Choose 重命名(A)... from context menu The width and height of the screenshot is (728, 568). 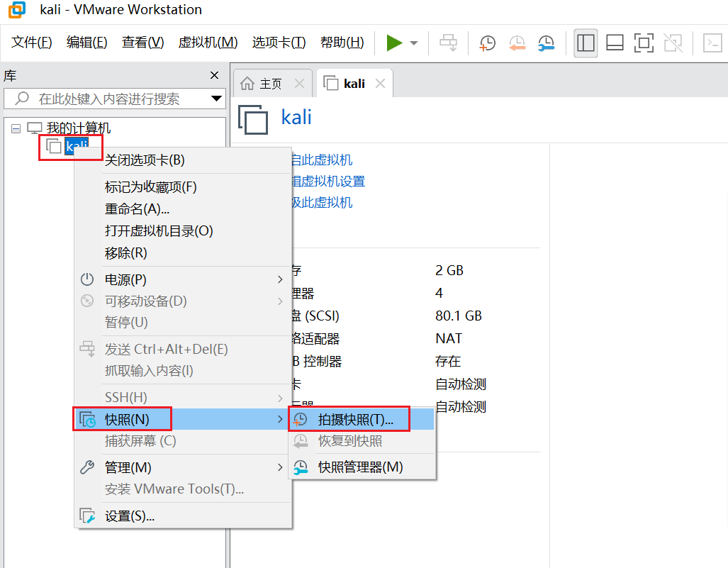pos(137,209)
